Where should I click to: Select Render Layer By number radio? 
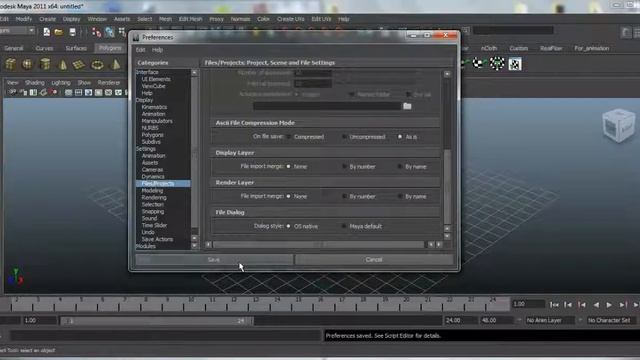(x=344, y=196)
